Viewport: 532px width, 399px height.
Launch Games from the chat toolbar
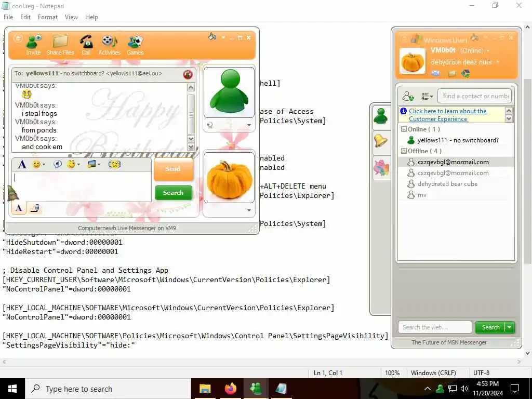tap(135, 45)
